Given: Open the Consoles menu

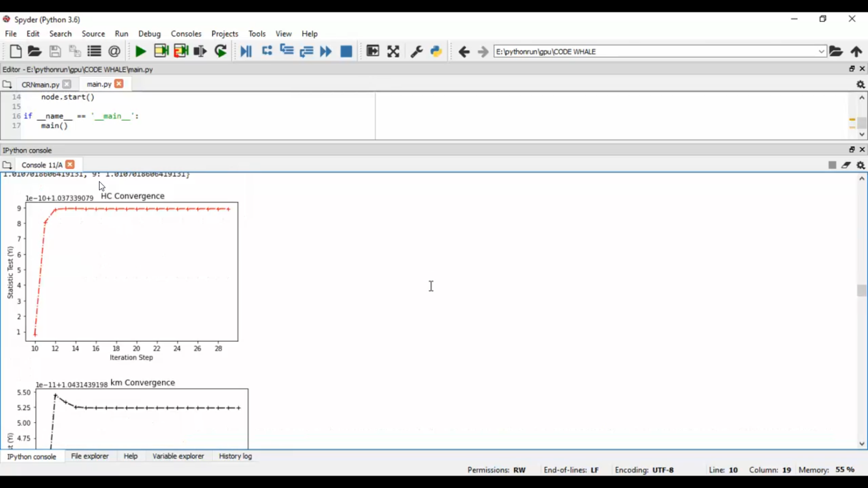Looking at the screenshot, I should [186, 34].
